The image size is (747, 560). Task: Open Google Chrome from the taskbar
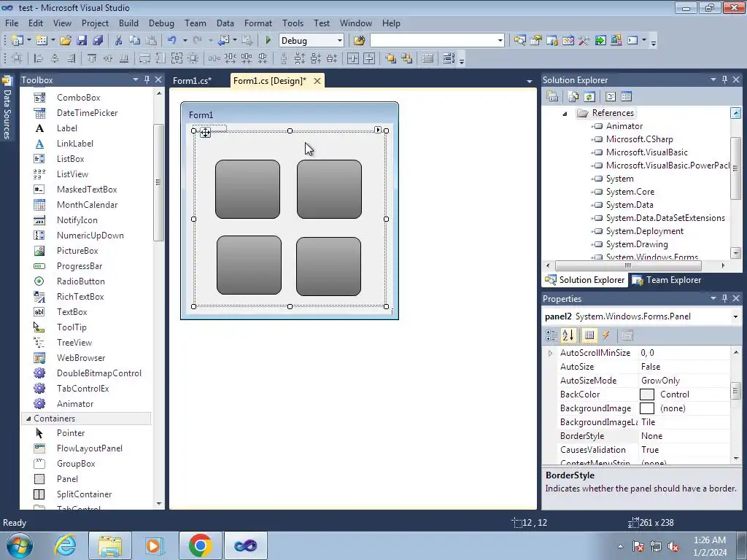(200, 545)
